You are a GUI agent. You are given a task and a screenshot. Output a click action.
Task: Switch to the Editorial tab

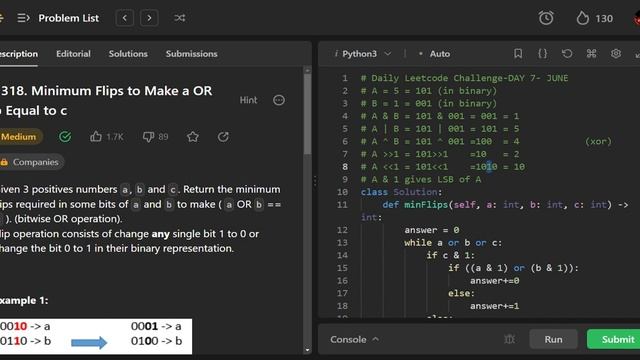[x=73, y=53]
